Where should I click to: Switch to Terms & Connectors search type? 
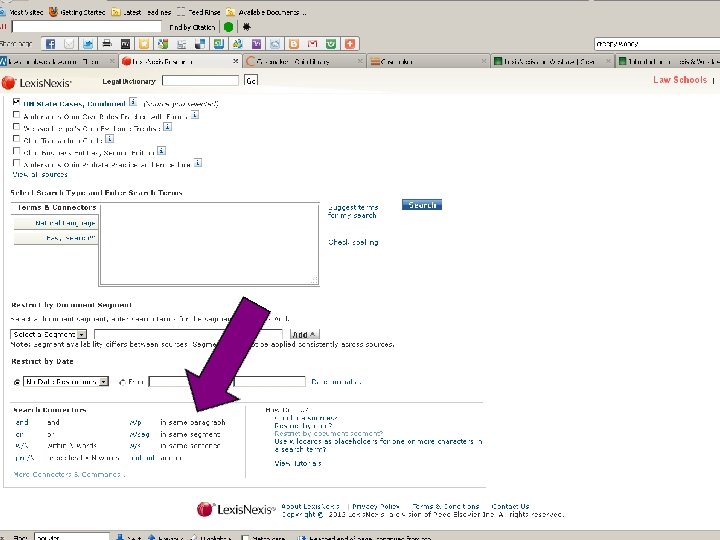56,208
